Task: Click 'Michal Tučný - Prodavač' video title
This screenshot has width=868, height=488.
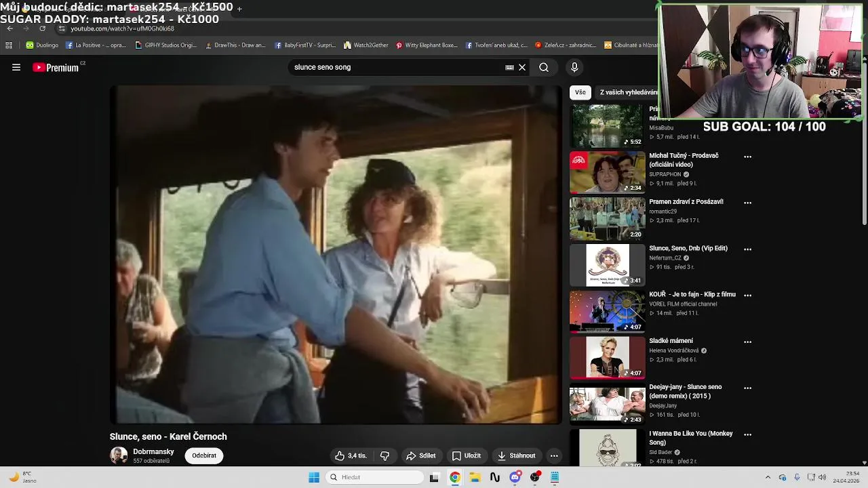Action: 684,160
